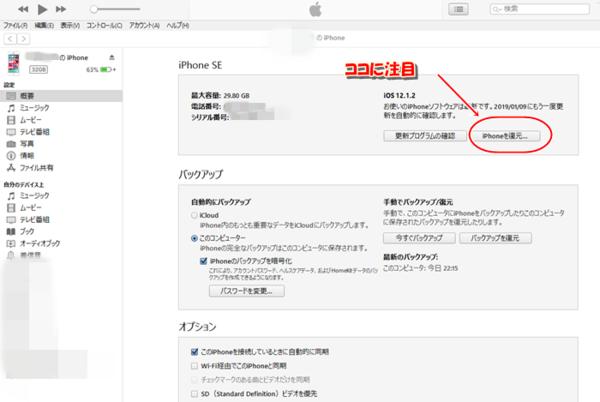Click the バックアップを復元 button
The width and height of the screenshot is (600, 402).
coord(496,238)
